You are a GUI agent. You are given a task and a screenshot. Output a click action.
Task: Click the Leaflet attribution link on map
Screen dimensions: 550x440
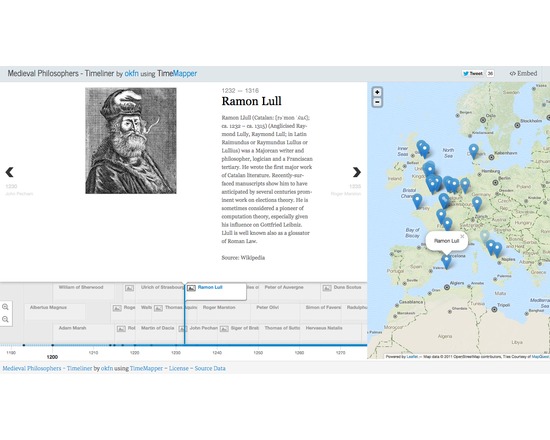pos(412,356)
